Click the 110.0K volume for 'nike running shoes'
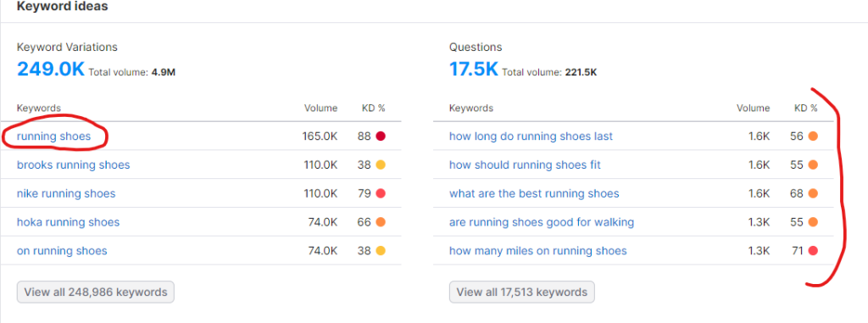868x323 pixels. [x=320, y=194]
